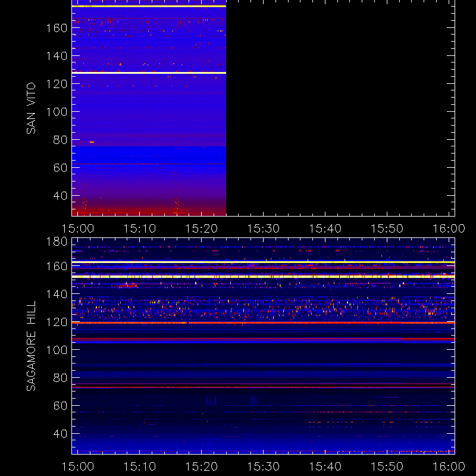Select the 160 tick label on Sagamore Hill plot
The image size is (476, 476).
tap(57, 266)
